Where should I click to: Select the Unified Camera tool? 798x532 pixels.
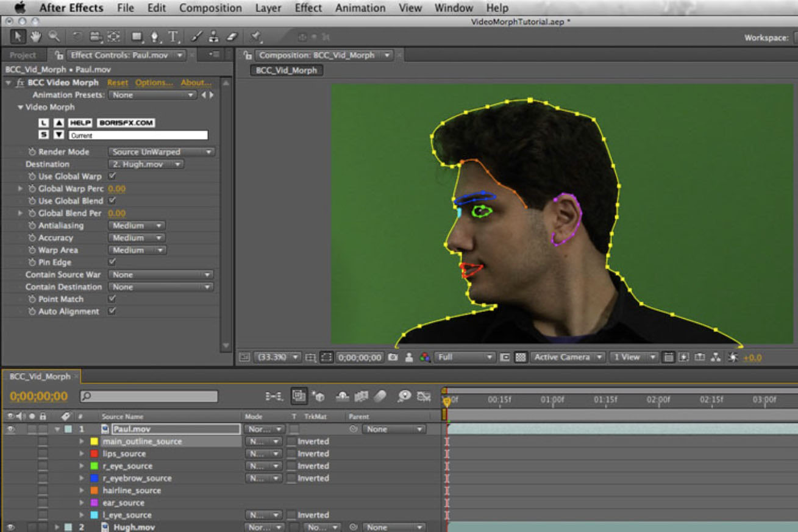[96, 37]
